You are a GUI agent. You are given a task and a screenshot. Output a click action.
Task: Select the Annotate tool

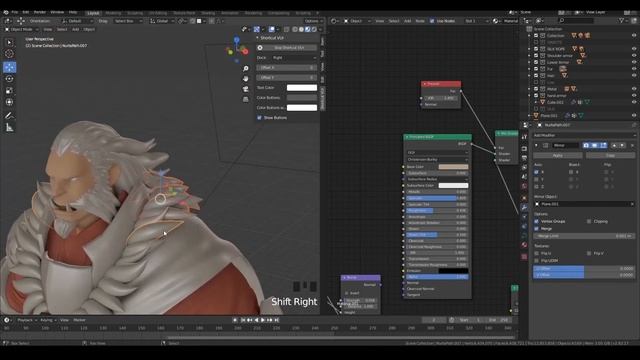9,116
